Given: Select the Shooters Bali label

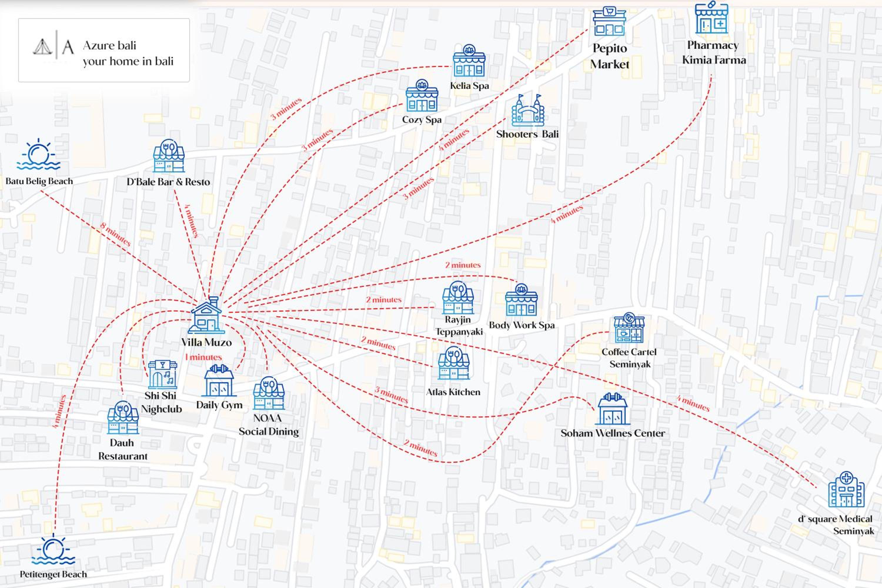Looking at the screenshot, I should click(528, 134).
